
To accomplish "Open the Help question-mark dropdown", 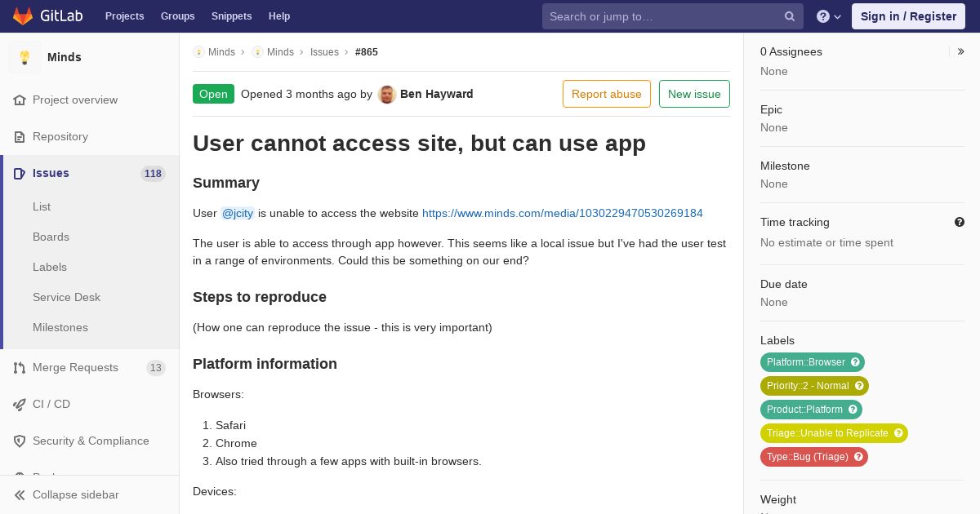I will pyautogui.click(x=829, y=16).
